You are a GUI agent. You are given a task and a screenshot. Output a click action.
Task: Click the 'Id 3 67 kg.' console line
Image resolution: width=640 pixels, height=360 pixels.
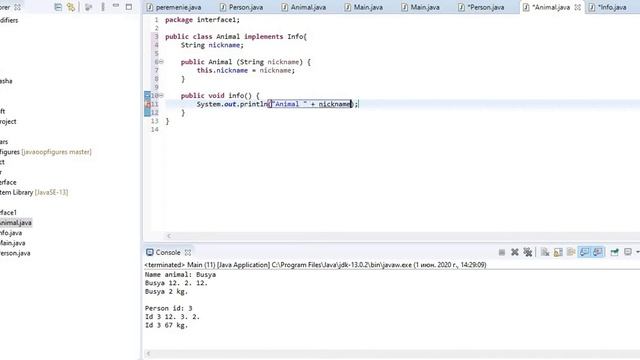click(x=166, y=325)
